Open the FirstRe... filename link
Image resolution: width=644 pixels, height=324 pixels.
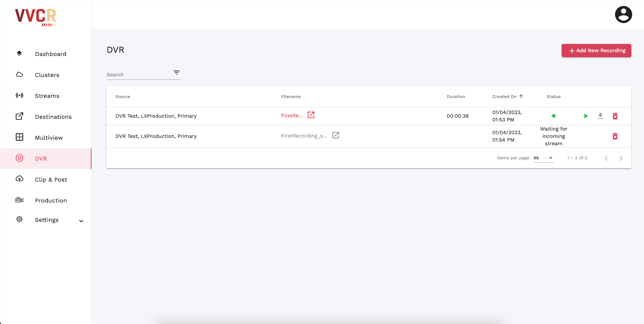point(292,116)
